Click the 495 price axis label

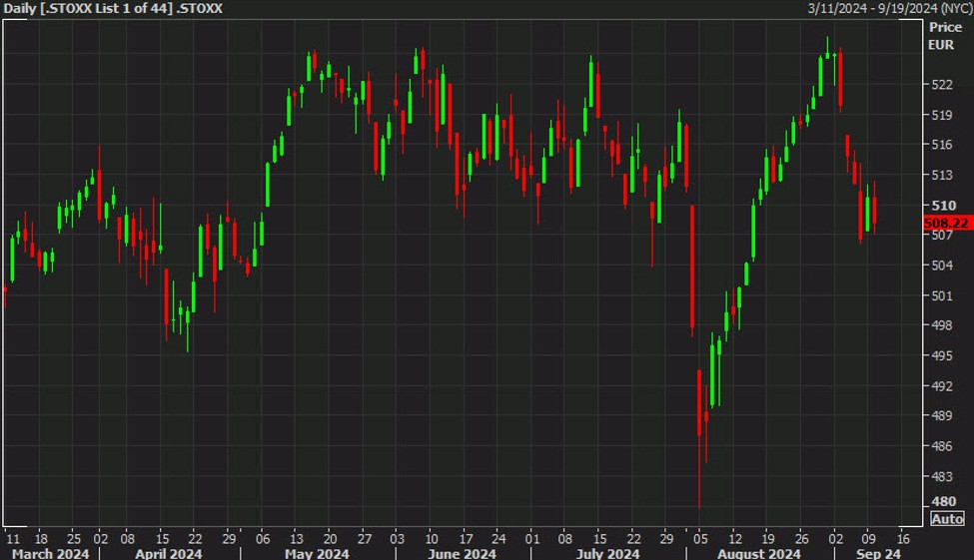point(942,355)
